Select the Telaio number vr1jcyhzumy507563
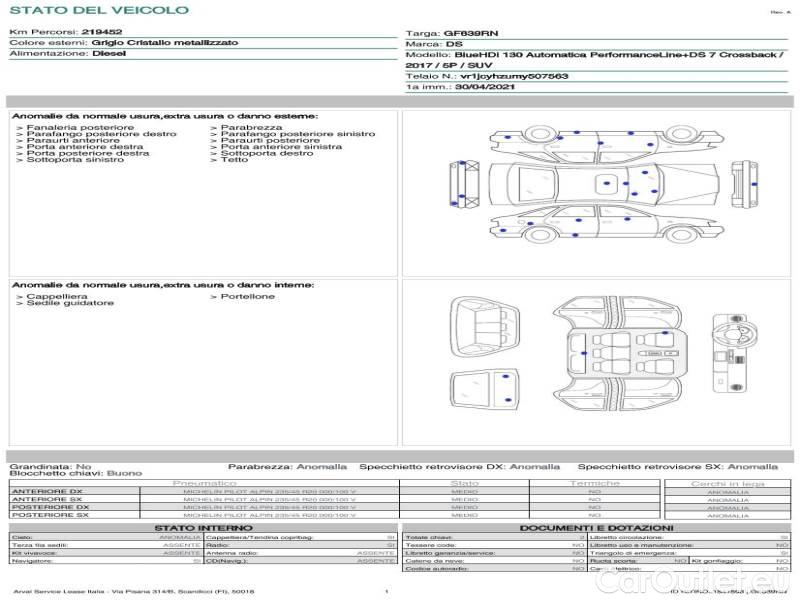 (514, 77)
